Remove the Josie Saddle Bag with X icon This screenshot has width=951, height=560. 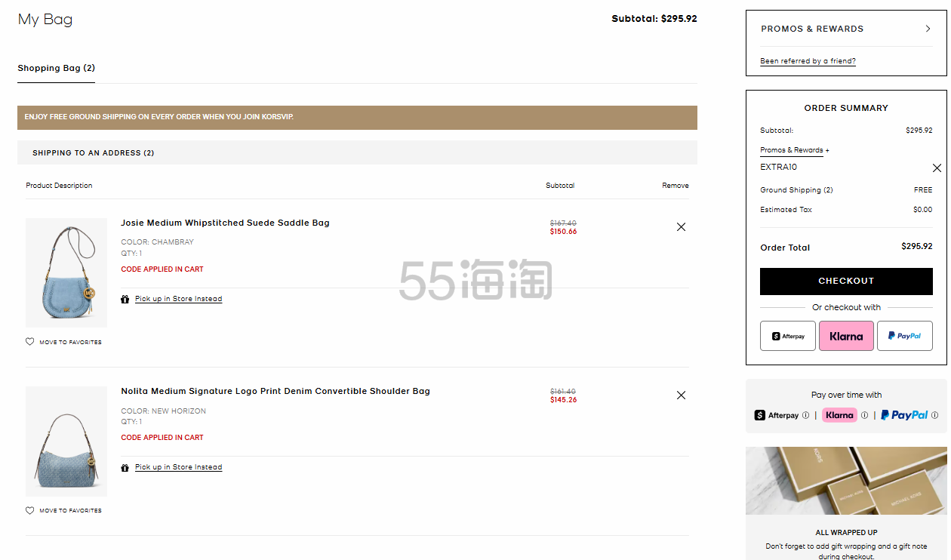tap(681, 226)
